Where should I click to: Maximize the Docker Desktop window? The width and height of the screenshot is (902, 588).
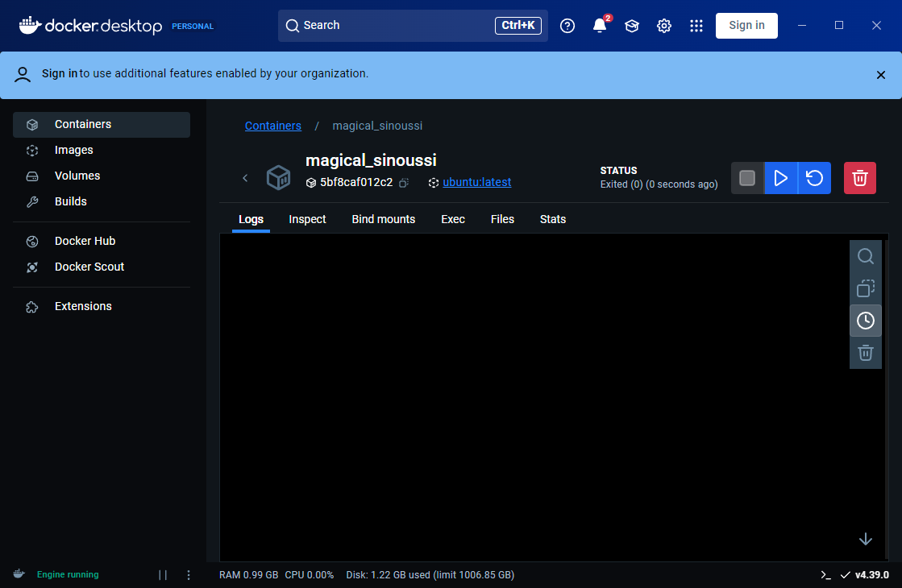(838, 25)
